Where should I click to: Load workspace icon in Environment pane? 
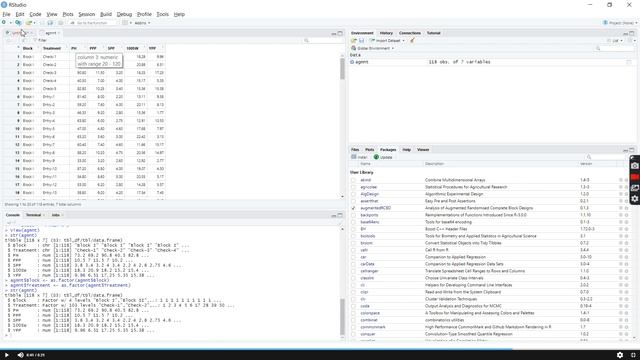354,40
